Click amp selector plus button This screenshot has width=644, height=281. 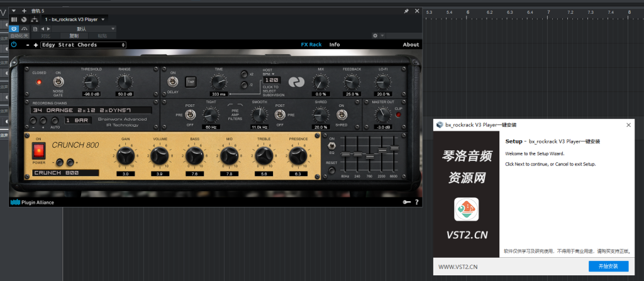pos(70,162)
